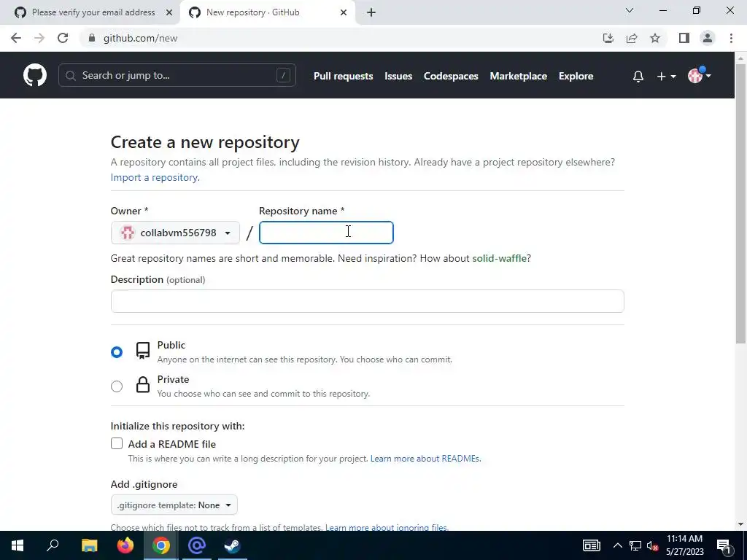
Task: Click the network tray icon
Action: pyautogui.click(x=635, y=545)
